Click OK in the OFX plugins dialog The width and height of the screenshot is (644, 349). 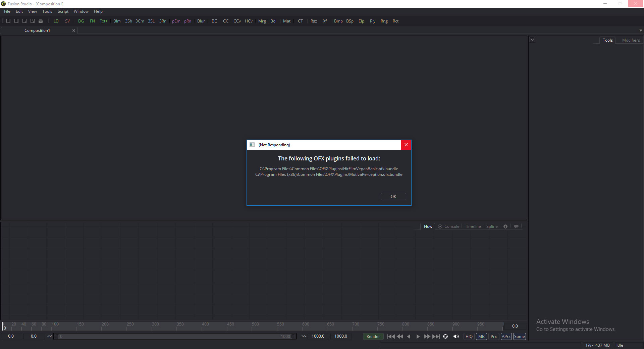click(393, 197)
